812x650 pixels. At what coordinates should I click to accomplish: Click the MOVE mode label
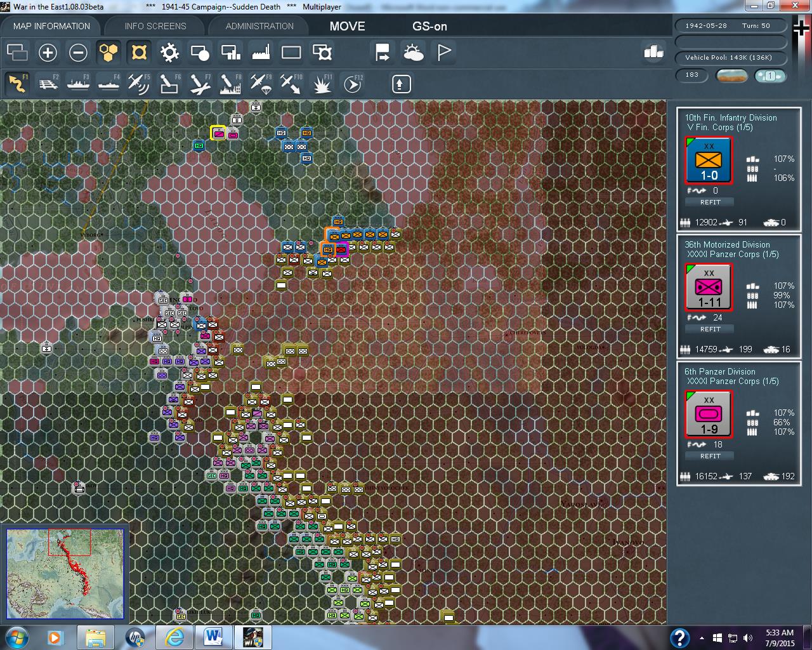click(x=347, y=26)
